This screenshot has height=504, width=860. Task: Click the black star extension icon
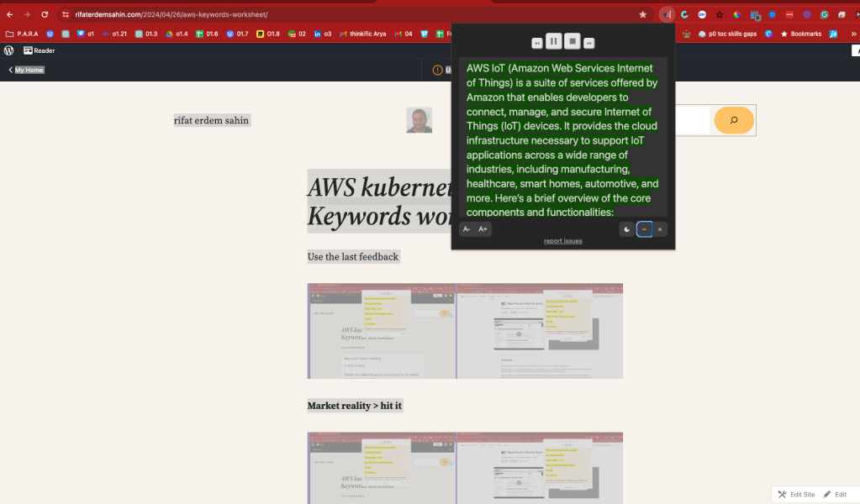(720, 15)
